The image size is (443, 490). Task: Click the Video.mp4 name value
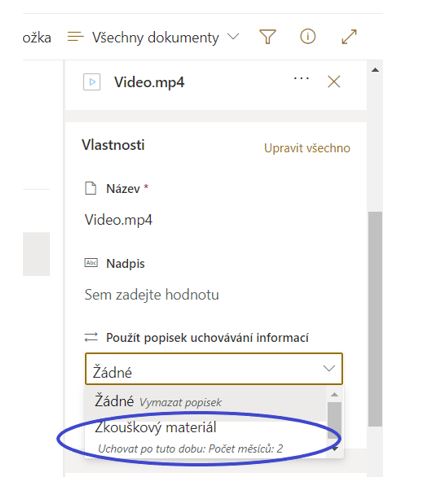(x=118, y=220)
